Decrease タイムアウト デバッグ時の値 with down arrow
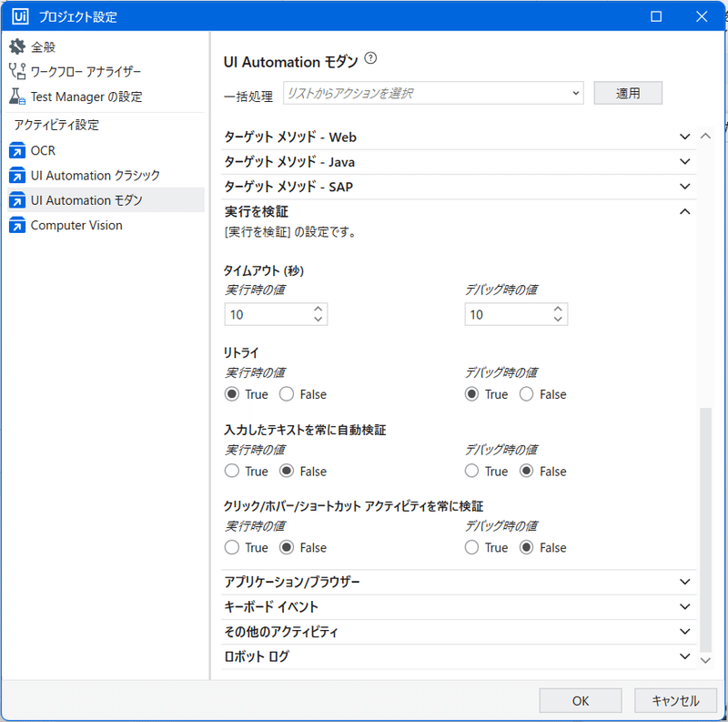728x722 pixels. [x=558, y=320]
